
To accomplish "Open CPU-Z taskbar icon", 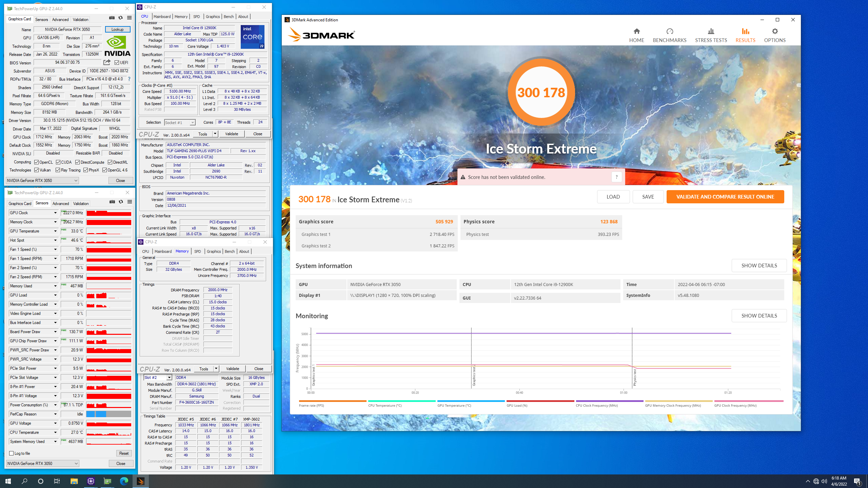I will point(91,481).
